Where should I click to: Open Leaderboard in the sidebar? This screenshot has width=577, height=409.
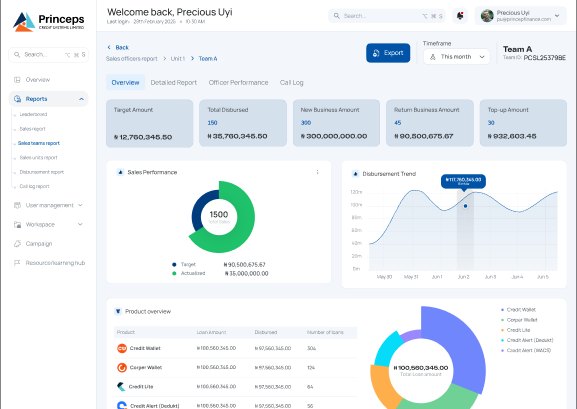[33, 114]
